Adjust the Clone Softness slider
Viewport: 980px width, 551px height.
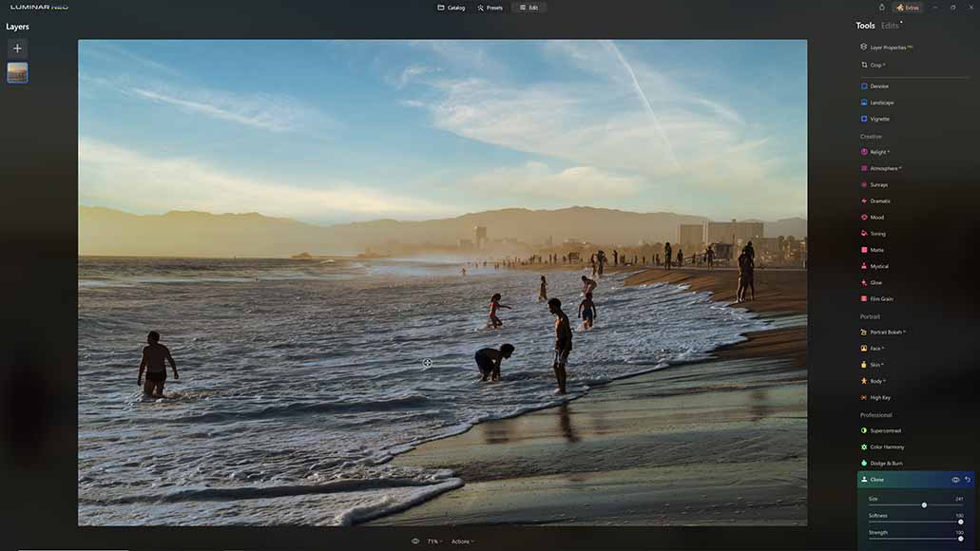[913, 522]
